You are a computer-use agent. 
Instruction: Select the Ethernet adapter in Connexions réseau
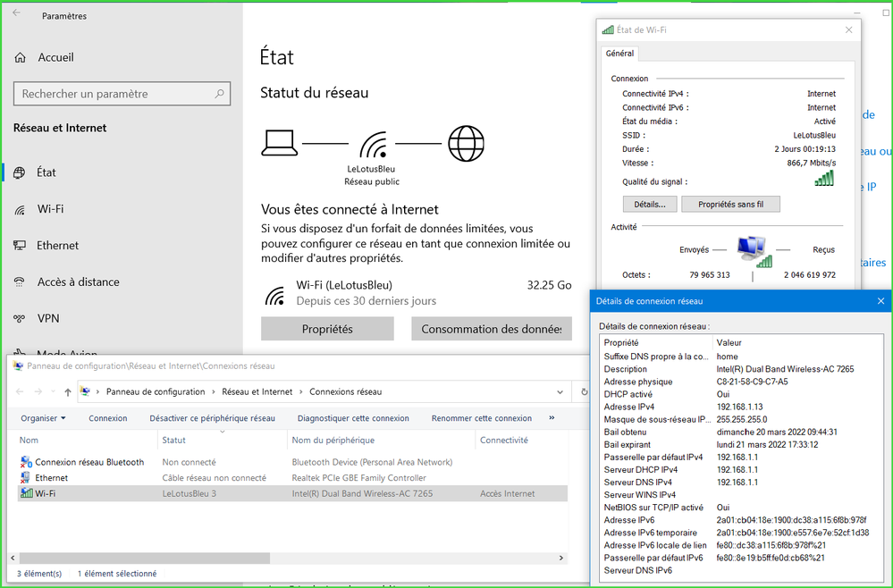(x=51, y=478)
